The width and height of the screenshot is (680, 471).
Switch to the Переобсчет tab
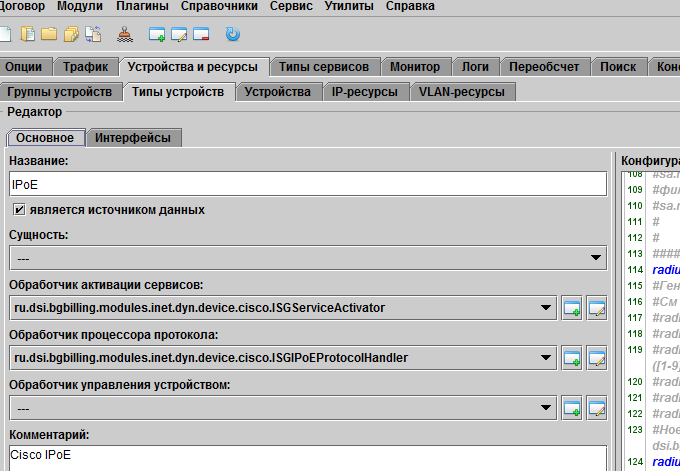(x=544, y=67)
